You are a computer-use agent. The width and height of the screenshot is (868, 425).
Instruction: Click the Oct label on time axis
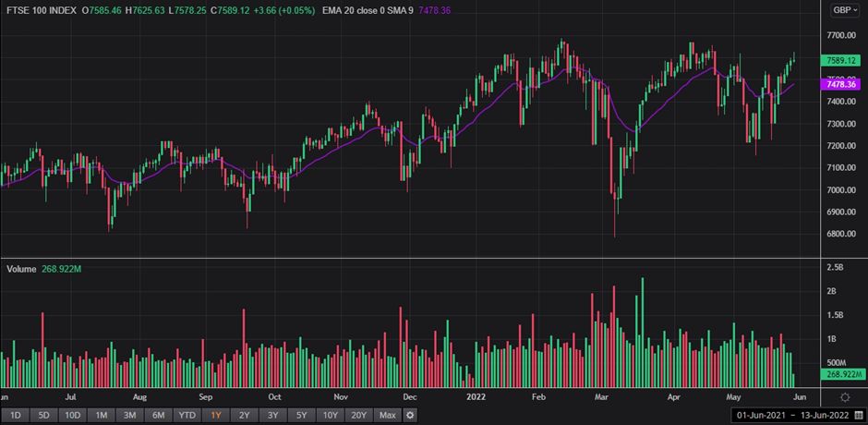[x=274, y=396]
